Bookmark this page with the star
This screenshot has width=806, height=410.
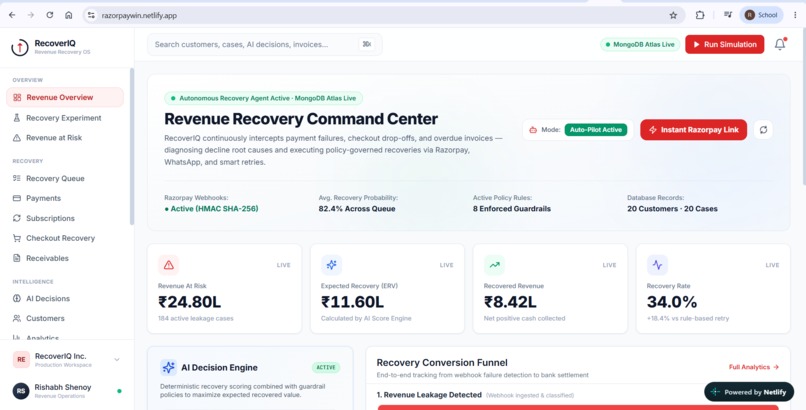[x=673, y=15]
